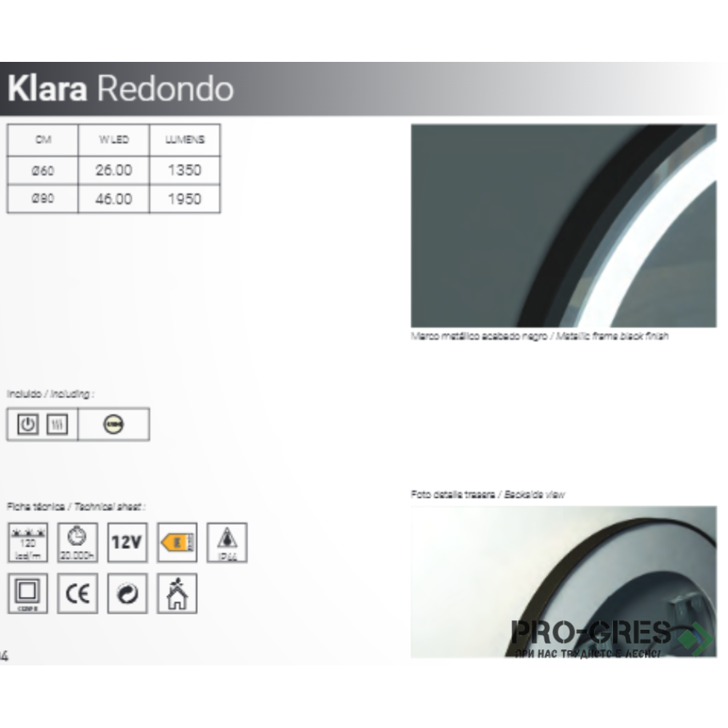Image resolution: width=728 pixels, height=728 pixels.
Task: Click the W LED column header
Action: (x=114, y=140)
